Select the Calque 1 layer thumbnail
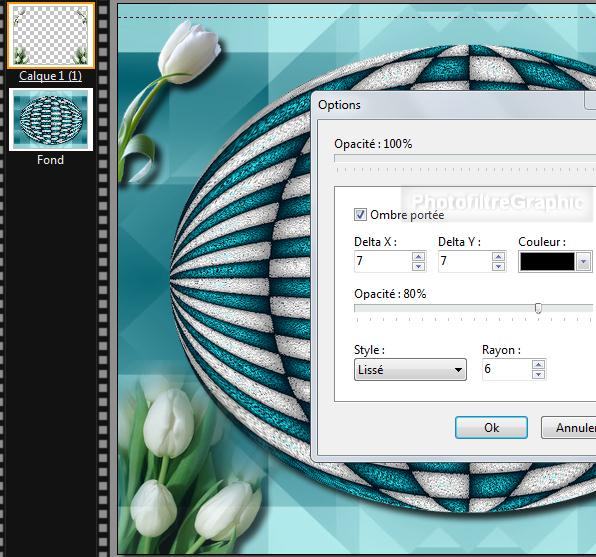This screenshot has width=596, height=557. click(x=51, y=35)
